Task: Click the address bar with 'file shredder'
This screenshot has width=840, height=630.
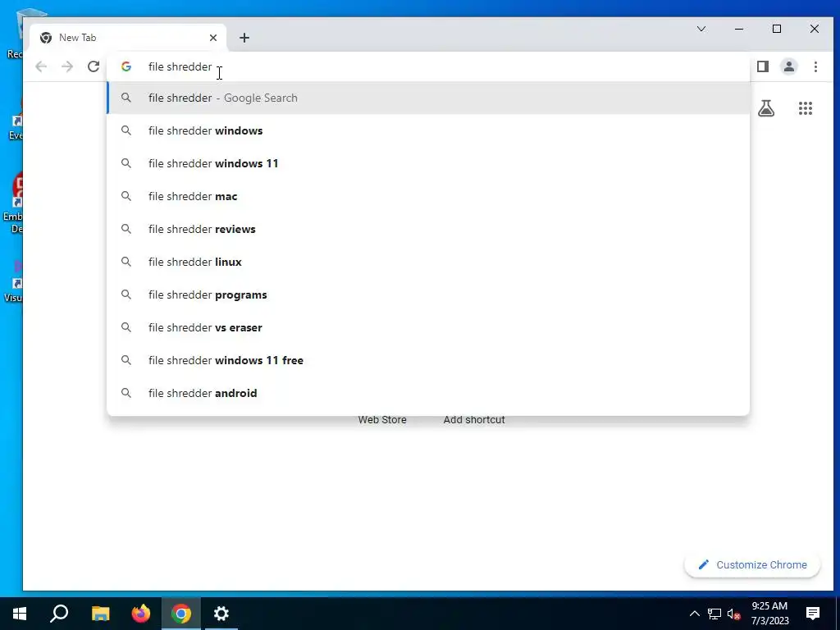Action: coord(427,66)
